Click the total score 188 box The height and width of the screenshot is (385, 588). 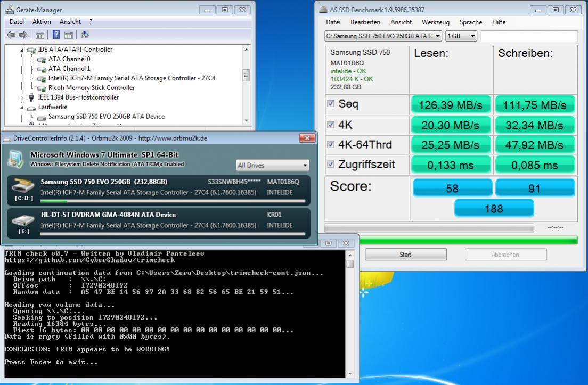[x=494, y=208]
